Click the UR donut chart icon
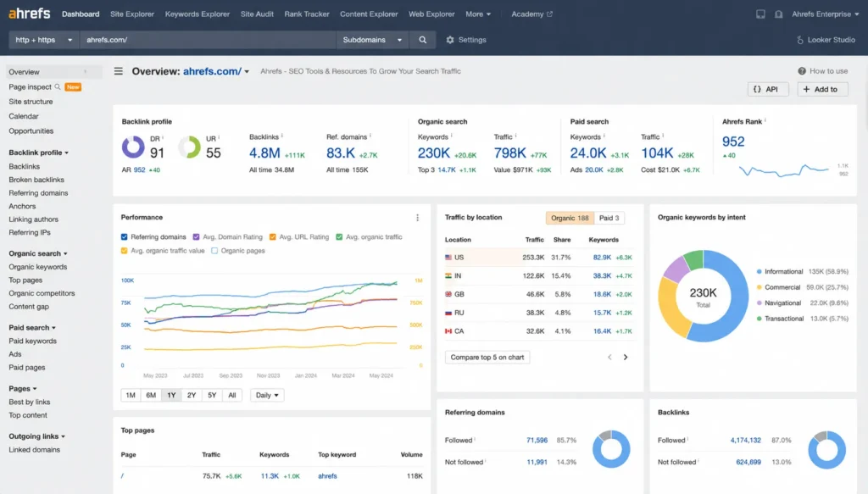 click(189, 147)
